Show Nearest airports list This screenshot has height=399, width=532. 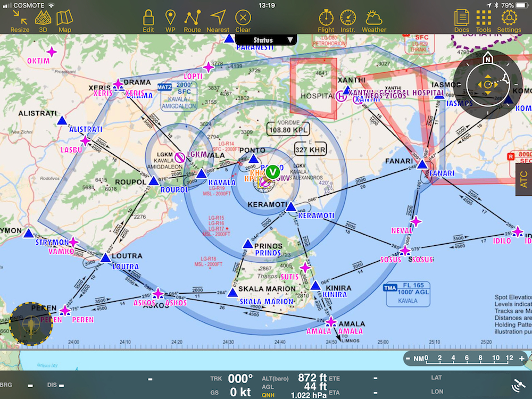pos(218,21)
